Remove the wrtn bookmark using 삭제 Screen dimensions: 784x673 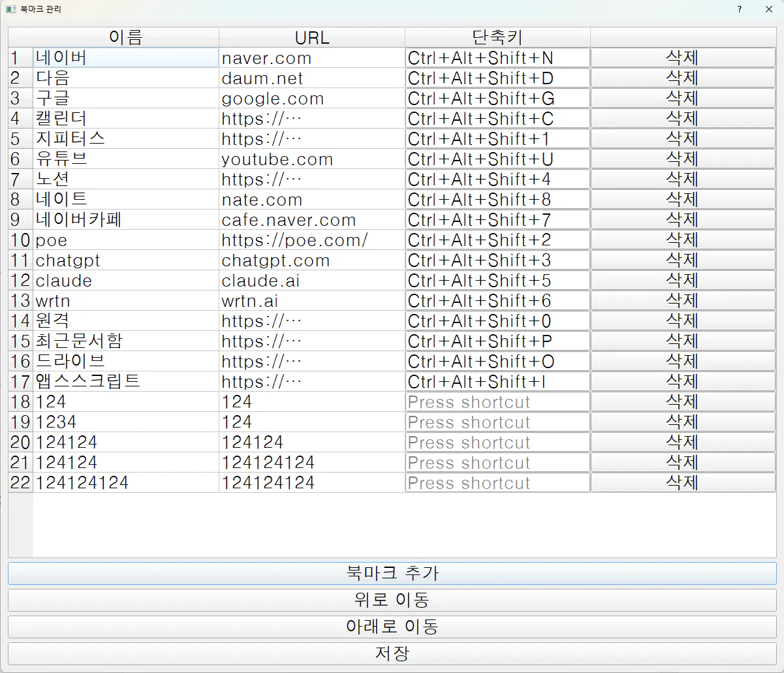click(x=683, y=300)
